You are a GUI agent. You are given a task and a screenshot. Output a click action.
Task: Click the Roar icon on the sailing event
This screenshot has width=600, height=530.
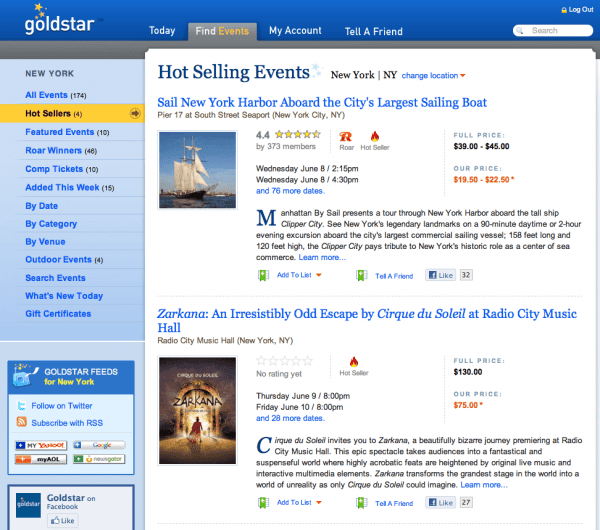[346, 137]
